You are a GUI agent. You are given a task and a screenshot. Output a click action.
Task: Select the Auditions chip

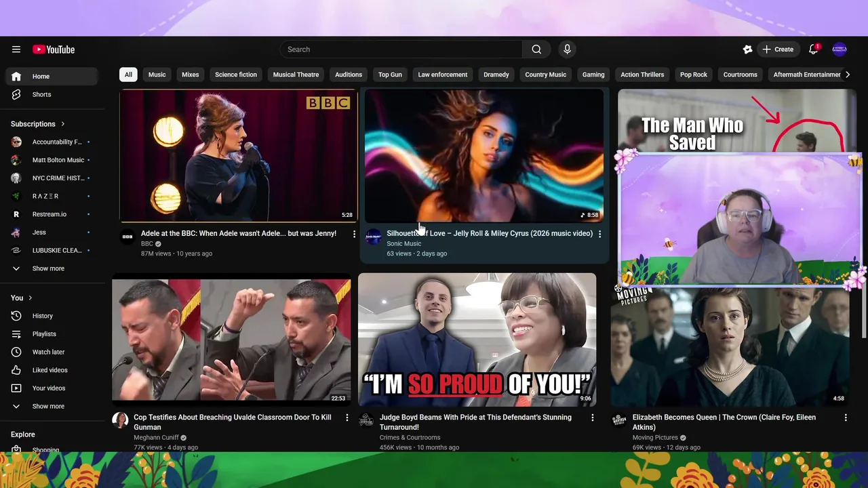(x=349, y=75)
